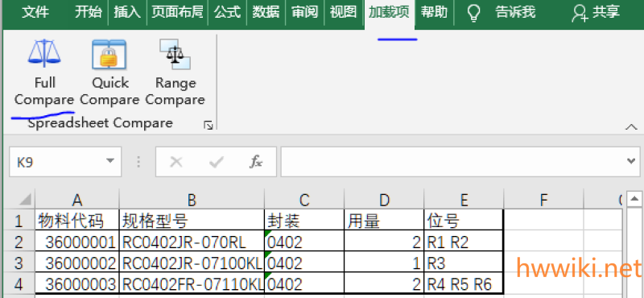Run the Full Compare tool

(44, 72)
